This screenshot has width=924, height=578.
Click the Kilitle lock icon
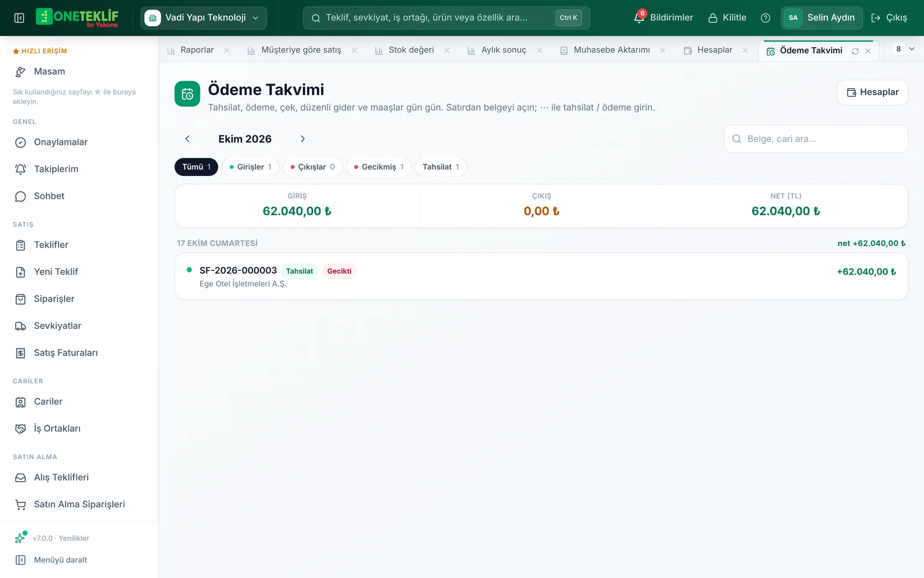[x=713, y=18]
